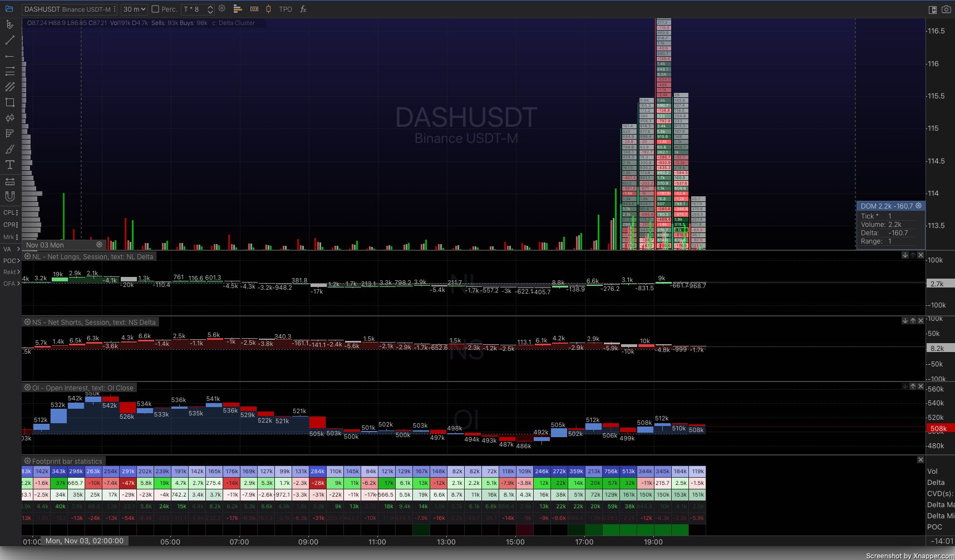Click the Footprint bar statistics title

pos(67,461)
